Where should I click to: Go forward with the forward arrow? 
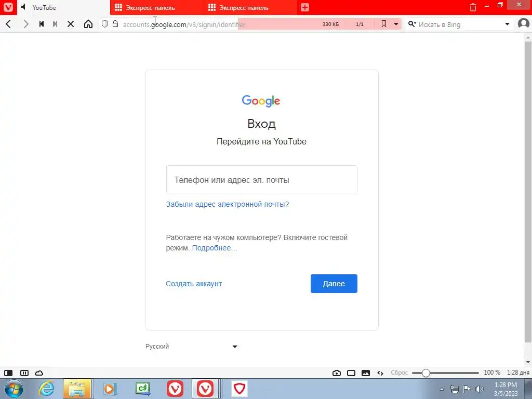pyautogui.click(x=26, y=24)
